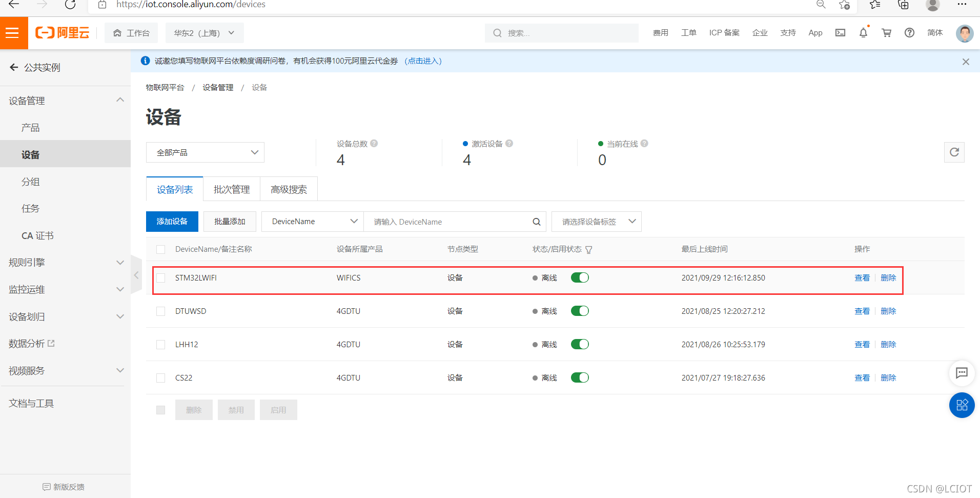
Task: Open the browser collections icon
Action: (x=903, y=5)
